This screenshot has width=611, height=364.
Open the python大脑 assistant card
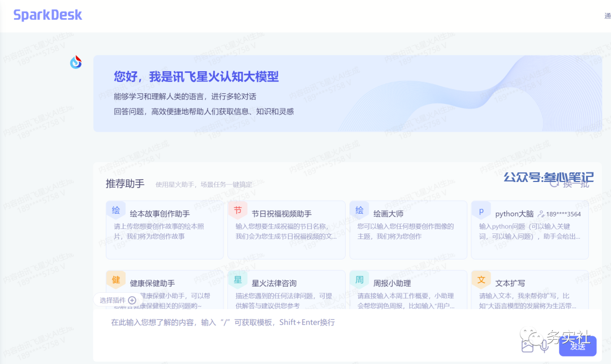pyautogui.click(x=530, y=229)
